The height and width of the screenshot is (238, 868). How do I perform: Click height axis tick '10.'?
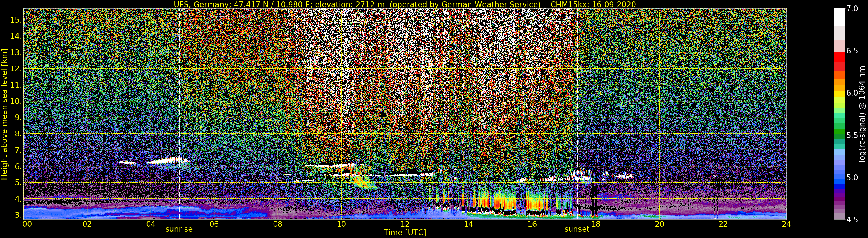coord(16,101)
